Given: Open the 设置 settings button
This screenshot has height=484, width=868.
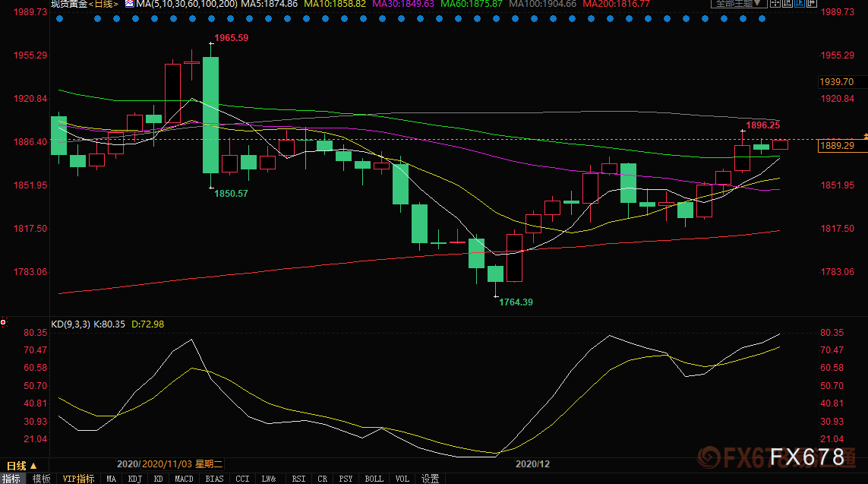Looking at the screenshot, I should [x=430, y=479].
